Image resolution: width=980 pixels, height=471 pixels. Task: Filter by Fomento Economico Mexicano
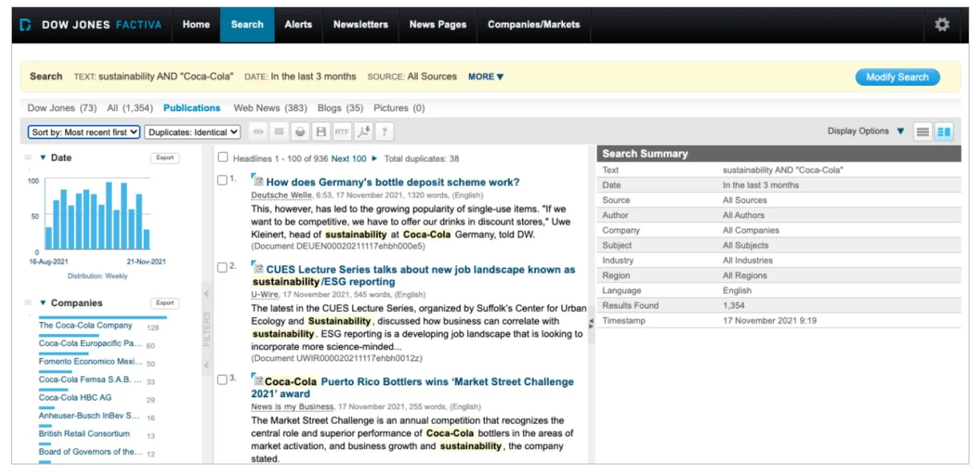90,361
